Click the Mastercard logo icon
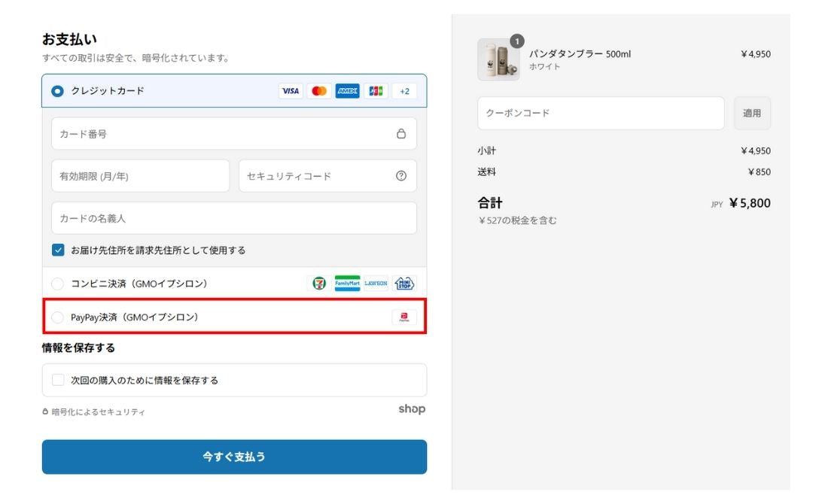This screenshot has width=813, height=504. (x=319, y=91)
